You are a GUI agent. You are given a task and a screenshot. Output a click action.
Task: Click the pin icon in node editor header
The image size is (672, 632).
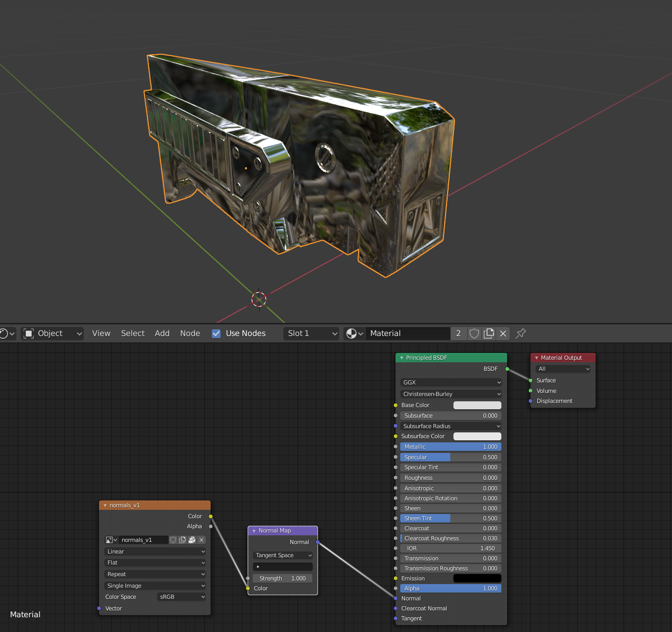pos(521,333)
